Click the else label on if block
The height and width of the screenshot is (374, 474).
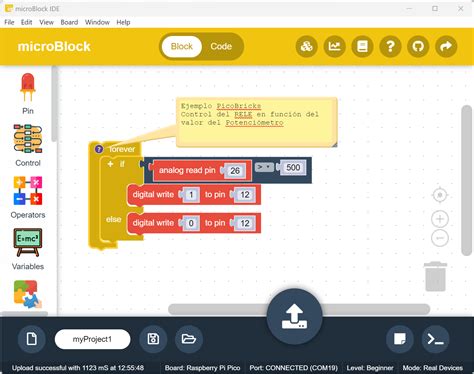coord(113,219)
